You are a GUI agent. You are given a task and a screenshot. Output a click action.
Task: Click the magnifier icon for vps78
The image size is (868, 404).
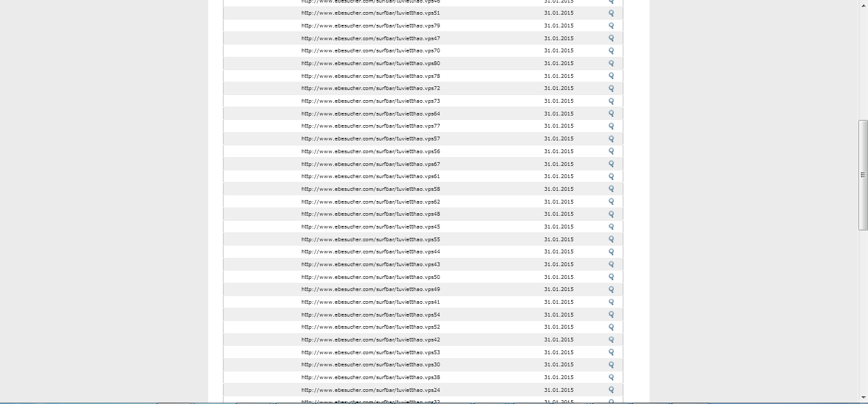click(611, 76)
